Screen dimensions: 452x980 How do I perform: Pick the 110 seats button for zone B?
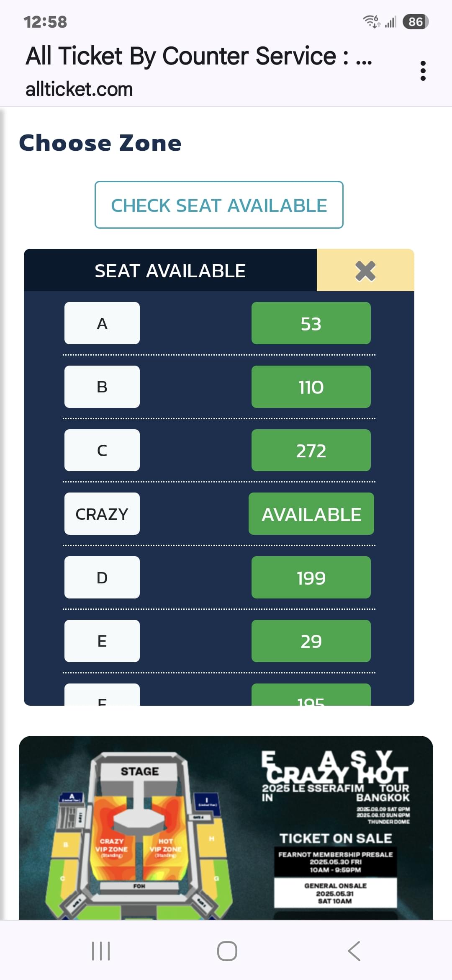[311, 387]
